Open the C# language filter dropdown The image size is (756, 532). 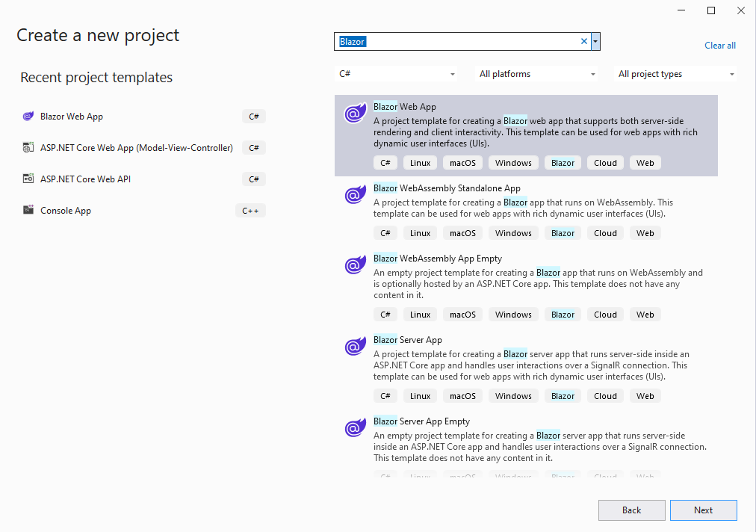(x=396, y=74)
